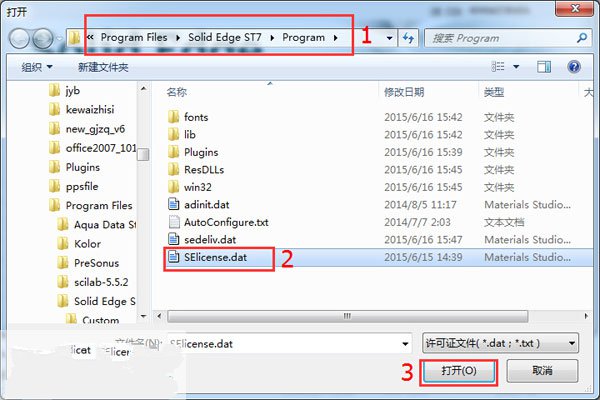Open the 组织 menu
This screenshot has width=600, height=400.
pos(37,67)
